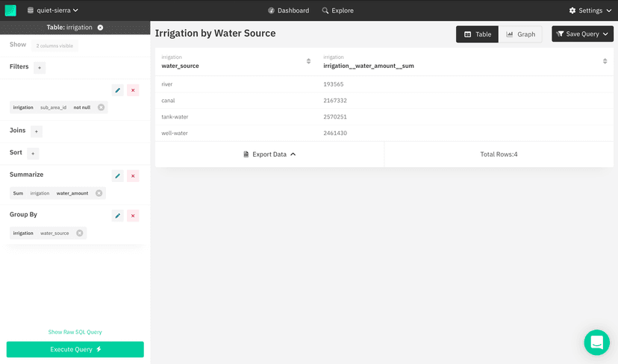This screenshot has width=618, height=364.
Task: Open the chat support bubble
Action: click(596, 342)
